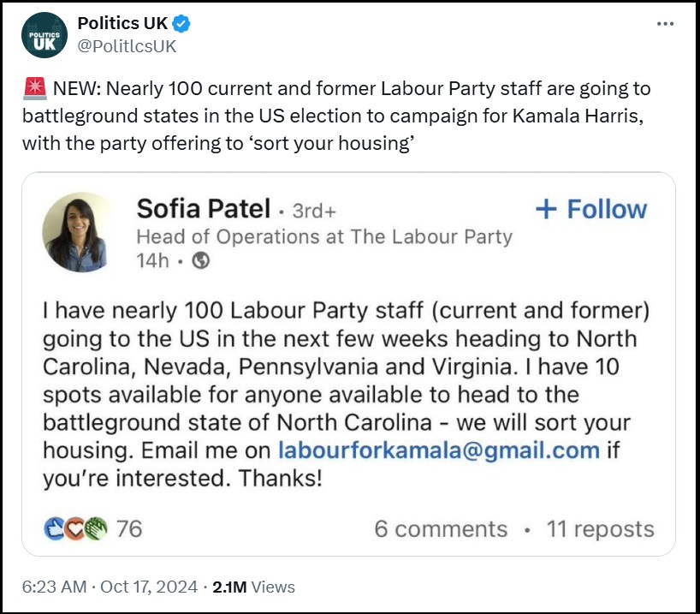Click the @PolitlcsUK handle
The width and height of the screenshot is (700, 614).
127,46
